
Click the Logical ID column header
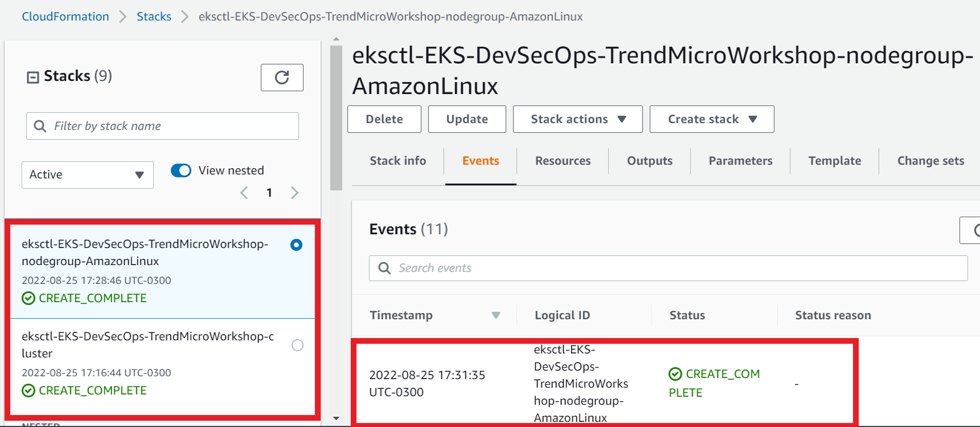pyautogui.click(x=562, y=315)
